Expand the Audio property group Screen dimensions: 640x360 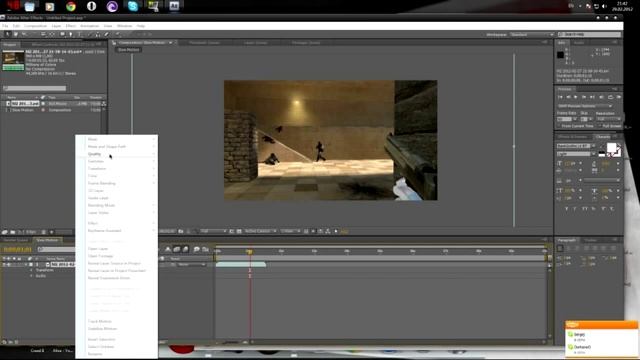pos(31,276)
